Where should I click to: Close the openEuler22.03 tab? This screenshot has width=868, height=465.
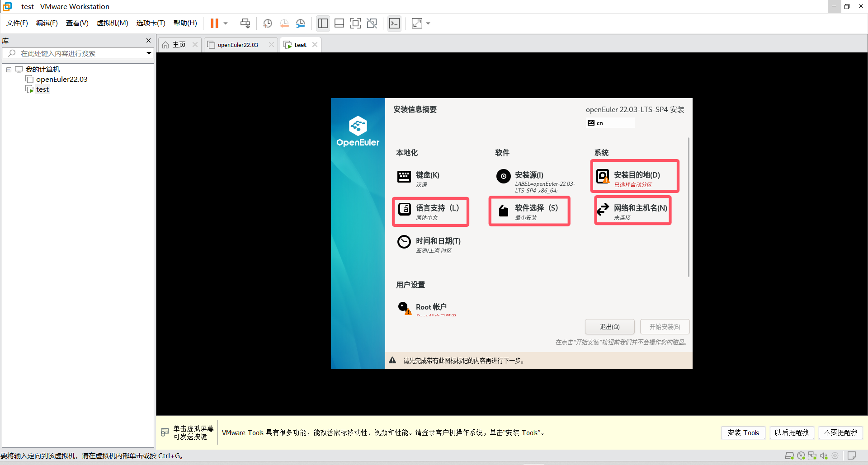point(271,44)
